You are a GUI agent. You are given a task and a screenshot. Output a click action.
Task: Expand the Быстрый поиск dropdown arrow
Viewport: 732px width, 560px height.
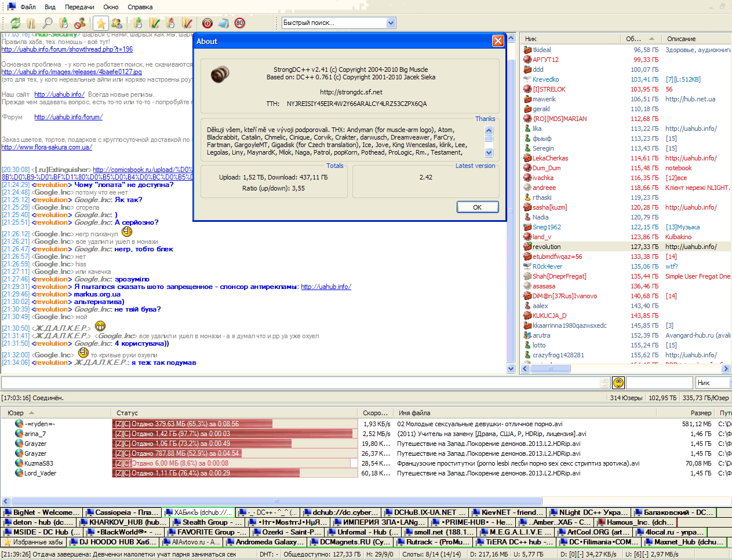[x=391, y=23]
